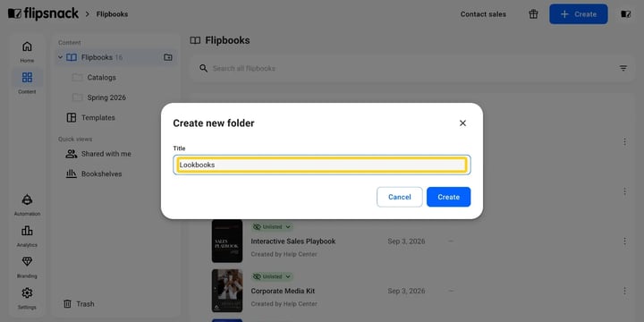Open Trash
Viewport: 644px width, 322px height.
click(79, 304)
